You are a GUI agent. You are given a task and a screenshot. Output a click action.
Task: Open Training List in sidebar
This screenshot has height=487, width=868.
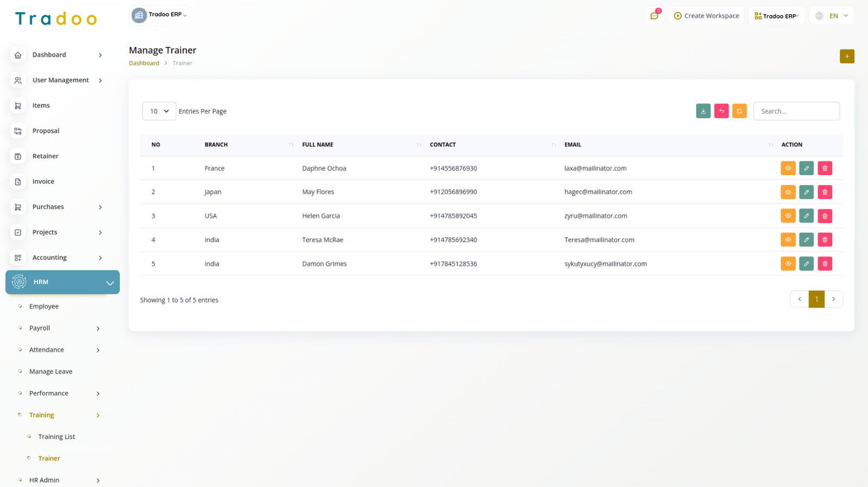coord(56,437)
